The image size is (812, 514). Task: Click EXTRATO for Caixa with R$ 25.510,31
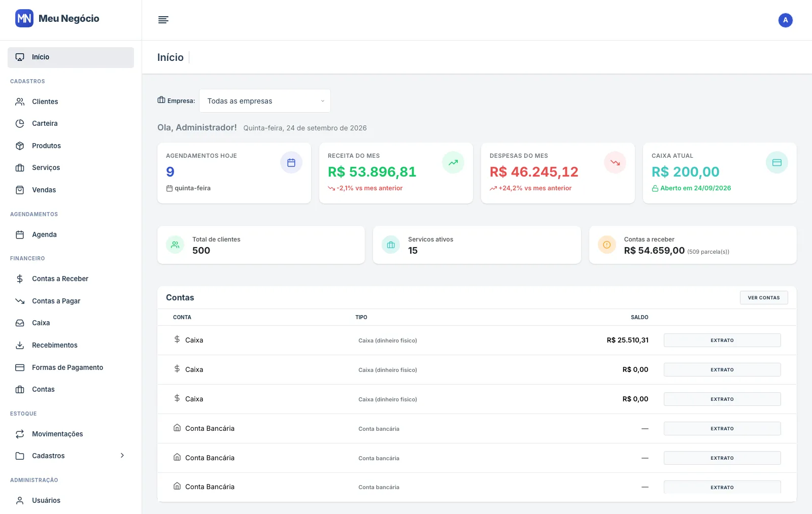(x=722, y=340)
